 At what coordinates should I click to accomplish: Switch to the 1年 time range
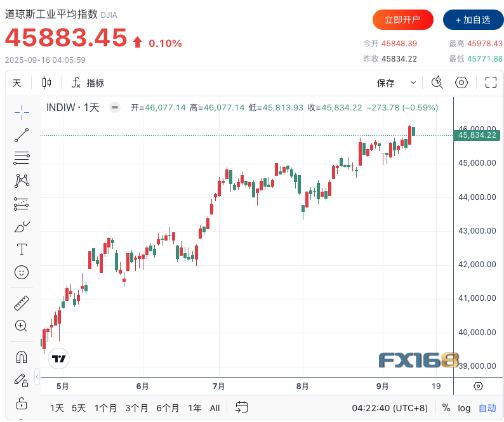click(195, 408)
